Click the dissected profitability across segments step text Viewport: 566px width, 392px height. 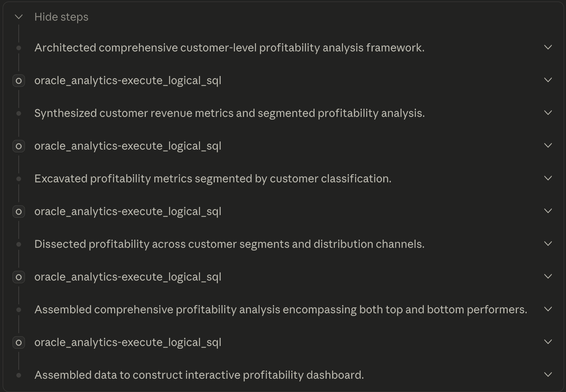point(230,244)
